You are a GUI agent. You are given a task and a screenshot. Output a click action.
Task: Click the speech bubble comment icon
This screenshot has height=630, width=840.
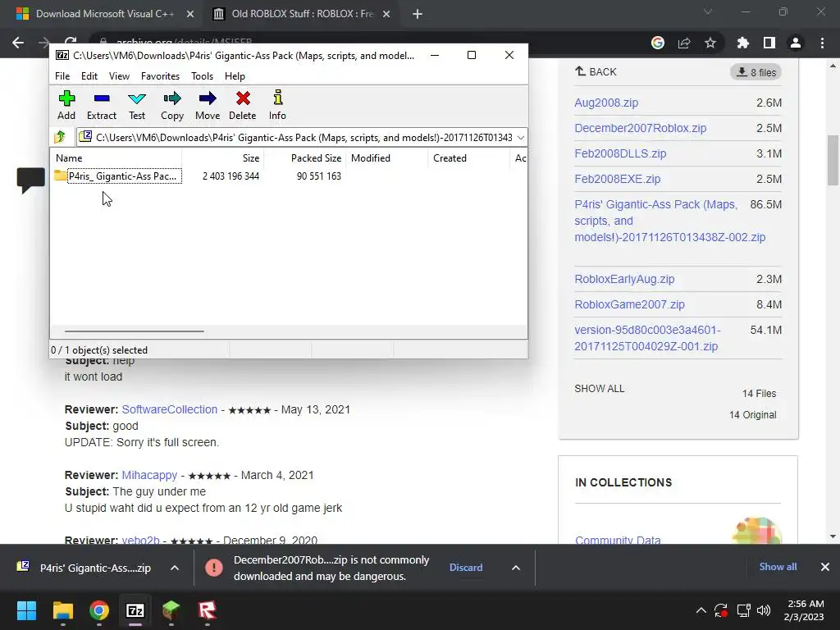[x=30, y=180]
